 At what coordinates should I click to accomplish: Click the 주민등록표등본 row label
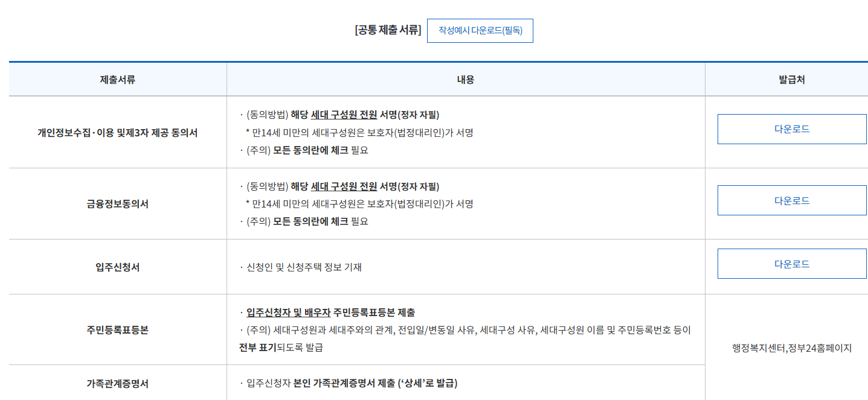point(118,330)
